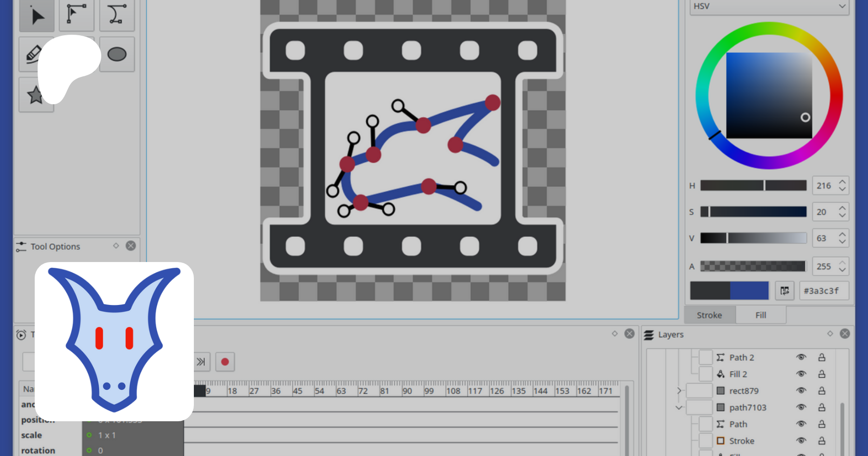Choose the Edit nodes tool
Image resolution: width=868 pixels, height=456 pixels.
pos(77,14)
